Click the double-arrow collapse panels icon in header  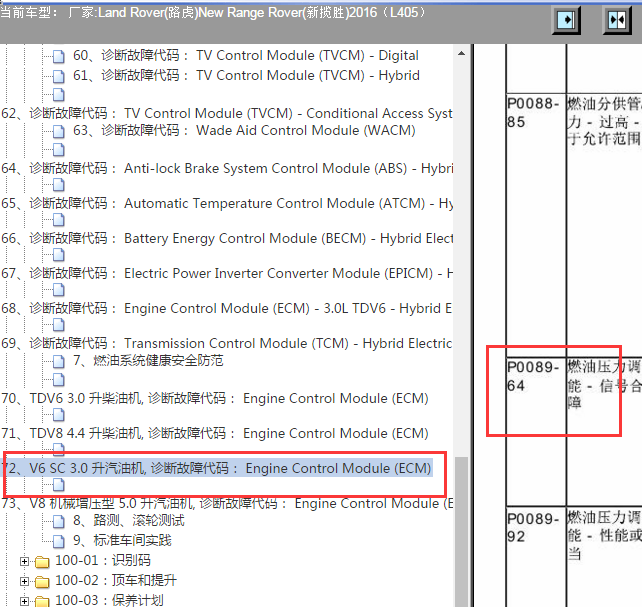(617, 19)
